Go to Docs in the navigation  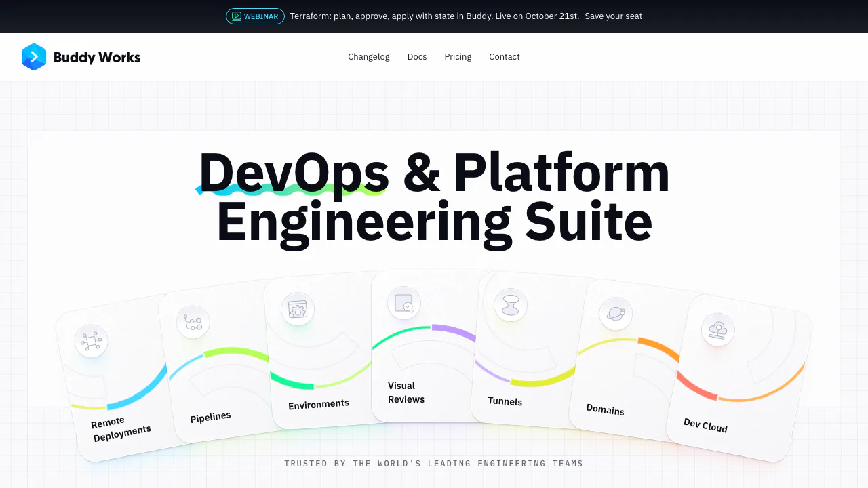pyautogui.click(x=417, y=57)
